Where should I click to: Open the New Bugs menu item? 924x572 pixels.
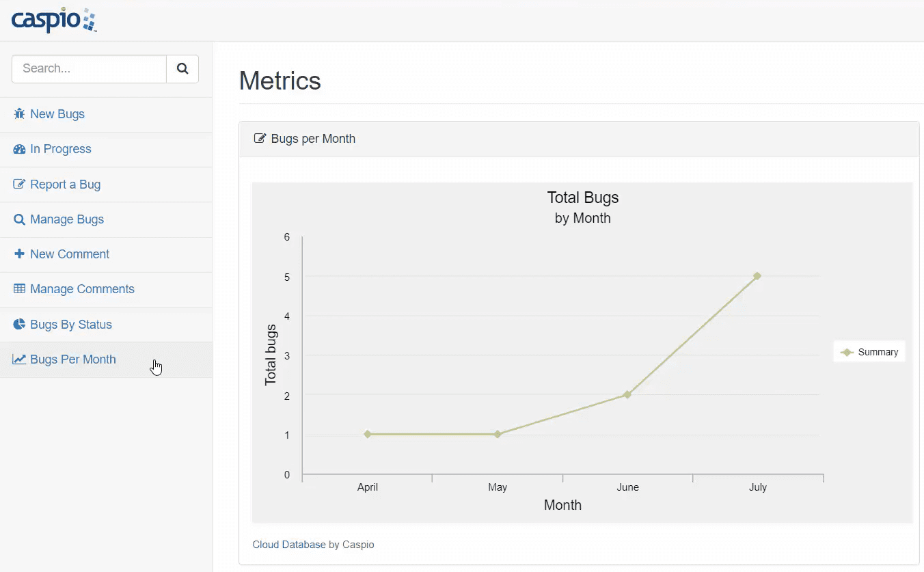57,114
